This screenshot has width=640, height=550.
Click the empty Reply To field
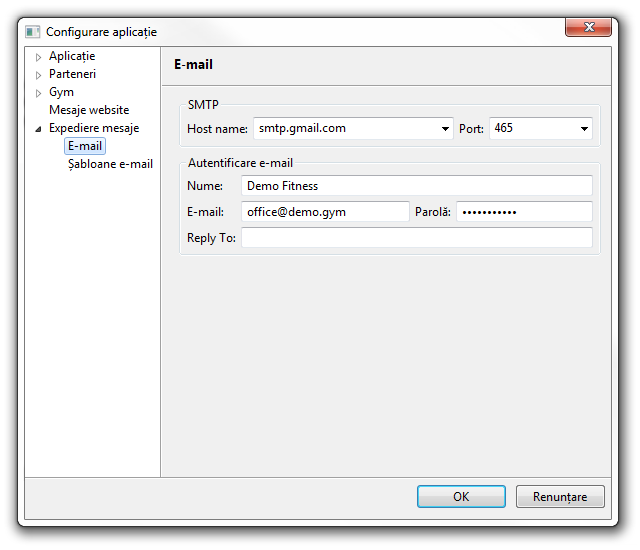[x=416, y=238]
